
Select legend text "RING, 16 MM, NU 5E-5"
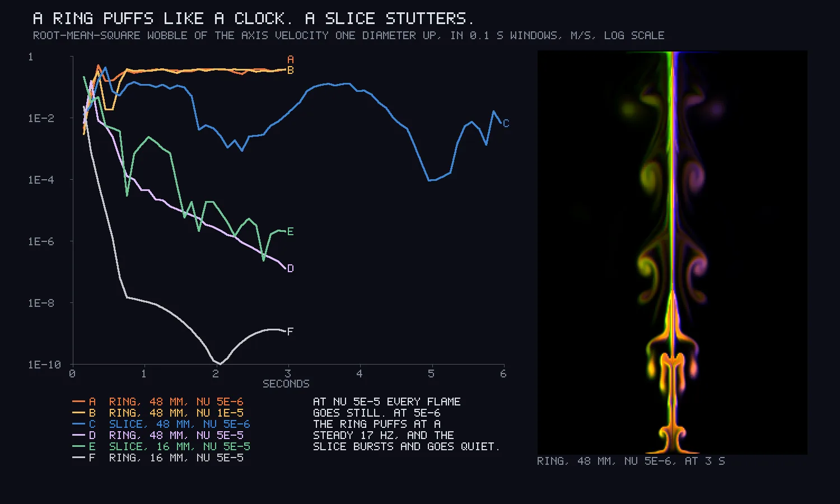(176, 458)
